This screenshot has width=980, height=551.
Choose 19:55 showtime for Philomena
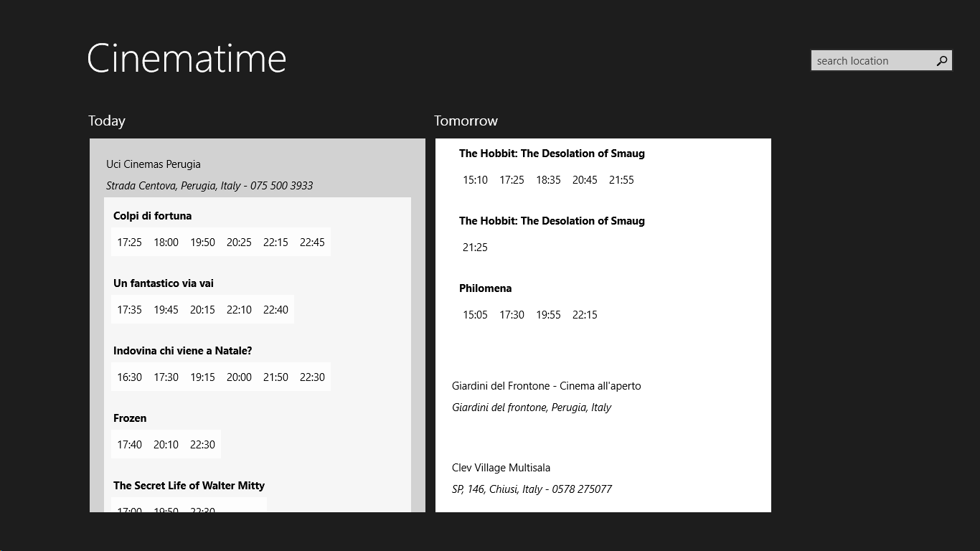coord(548,315)
